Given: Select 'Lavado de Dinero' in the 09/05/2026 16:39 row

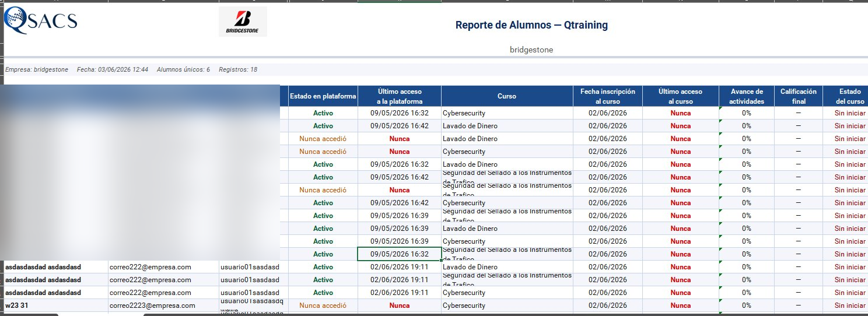Looking at the screenshot, I should [x=470, y=229].
